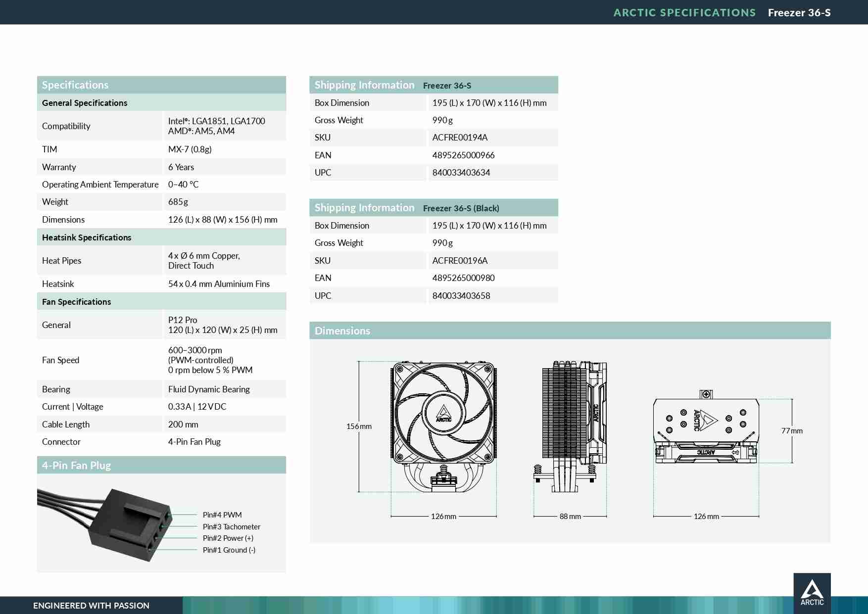Click the 'Direct Touch' text
The height and width of the screenshot is (614, 868).
(191, 266)
